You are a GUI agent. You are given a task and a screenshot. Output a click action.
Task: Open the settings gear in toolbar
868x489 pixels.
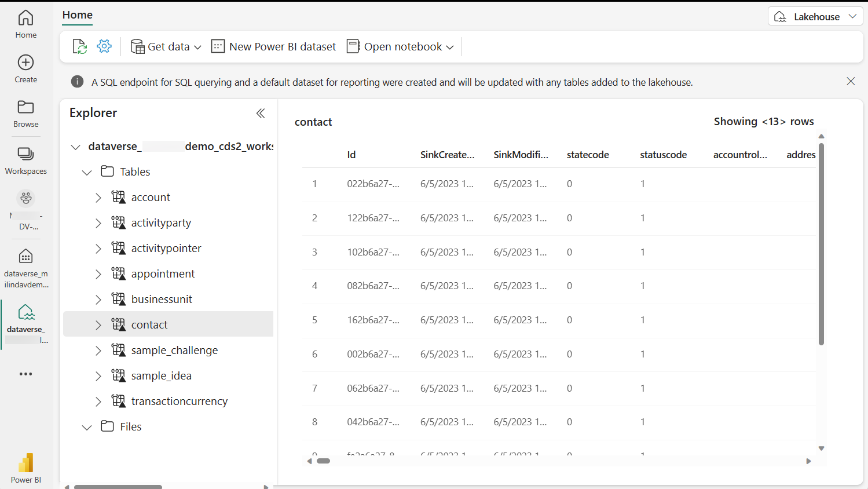[x=104, y=46]
